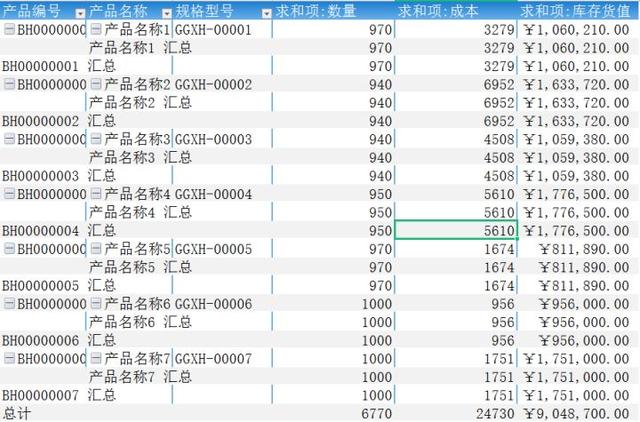Select quantity 1000 in the GGXH-00006 row

tap(377, 304)
